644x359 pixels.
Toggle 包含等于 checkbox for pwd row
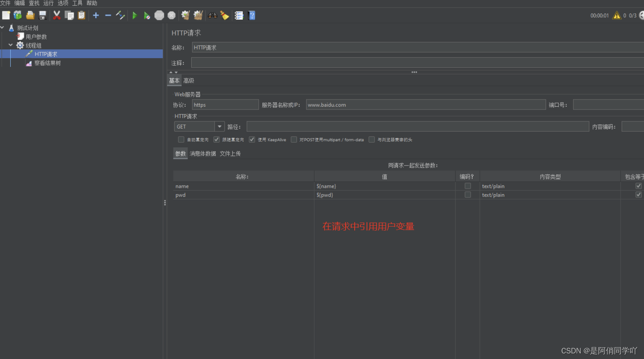[638, 195]
